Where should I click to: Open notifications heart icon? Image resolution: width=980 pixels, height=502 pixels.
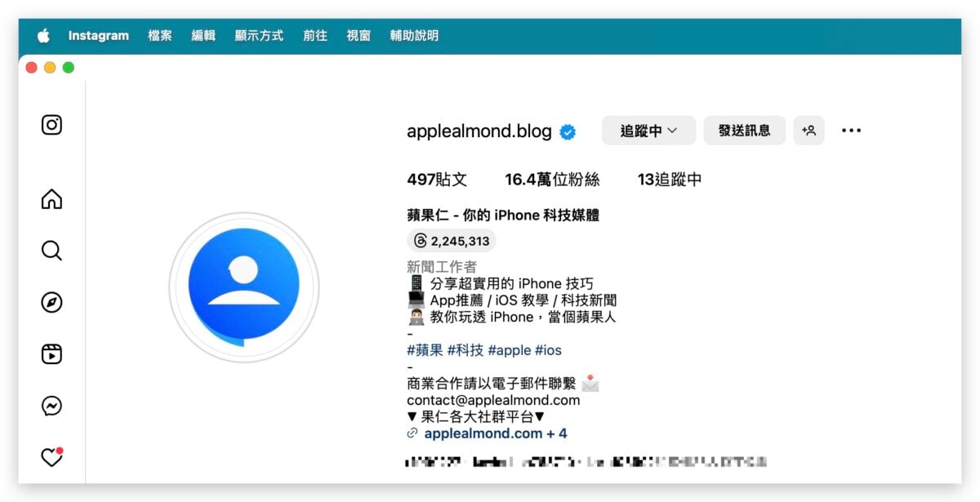click(x=51, y=458)
